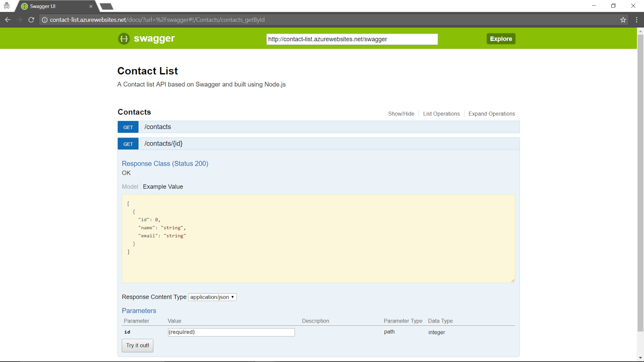Click the Contact List title

[148, 71]
